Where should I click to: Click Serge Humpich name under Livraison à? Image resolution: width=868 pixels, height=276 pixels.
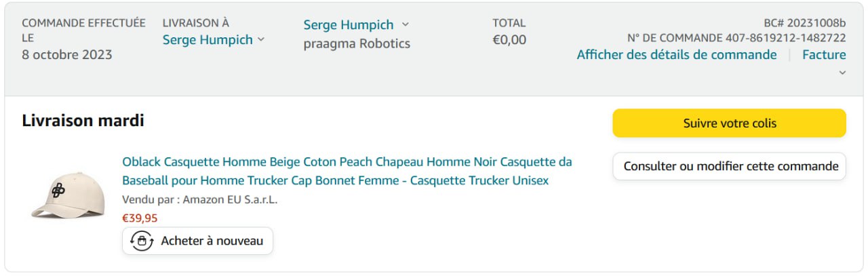[x=208, y=40]
